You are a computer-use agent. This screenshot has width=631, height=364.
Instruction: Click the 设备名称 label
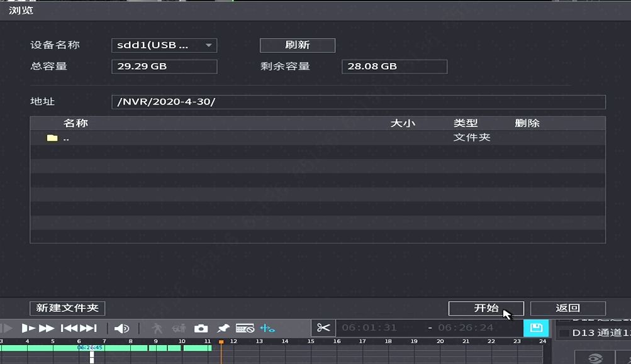coord(55,45)
